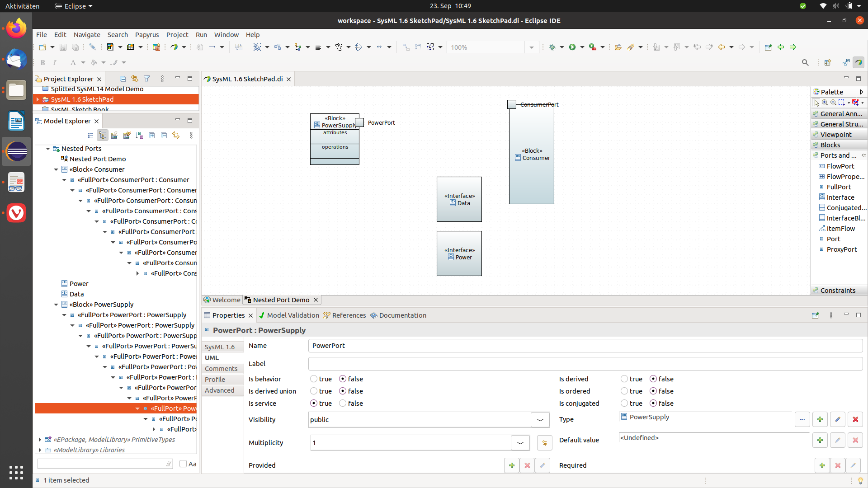The width and height of the screenshot is (868, 488).
Task: Click palette zoom in tool
Action: pos(825,103)
